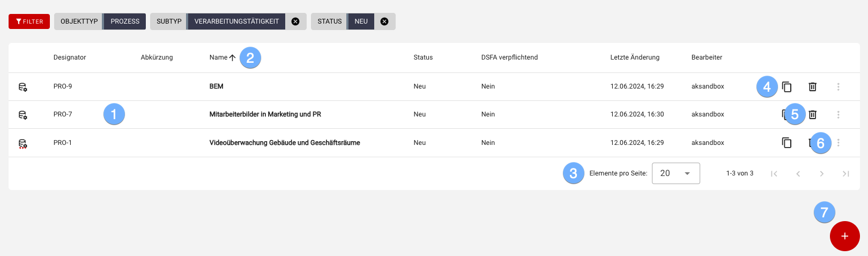The height and width of the screenshot is (256, 868).
Task: Open the Elemente pro Seite dropdown
Action: click(x=676, y=173)
